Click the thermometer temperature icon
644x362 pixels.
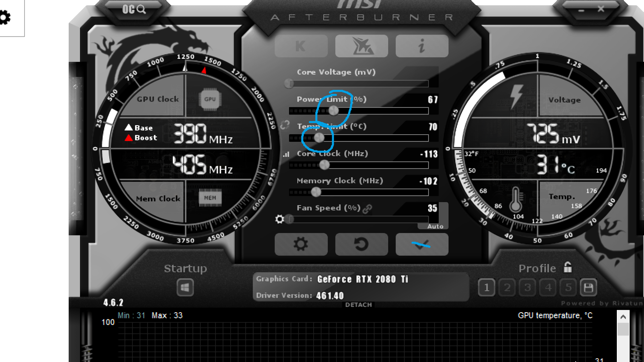pos(516,200)
